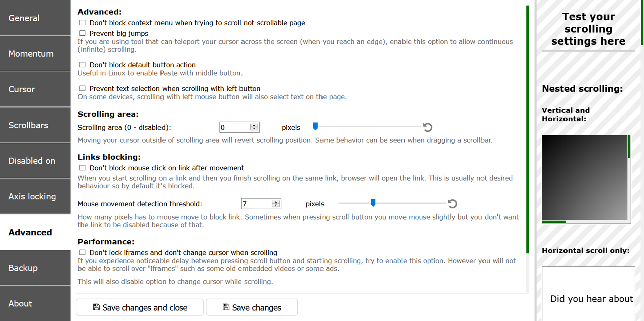Check Don't lock iframes and don't change cursor
644x321 pixels.
[x=83, y=252]
